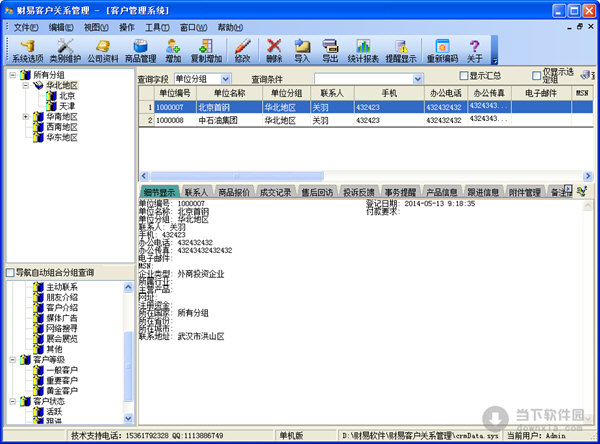Check the 仅显示选定组 checkbox
The height and width of the screenshot is (444, 600).
pos(536,76)
